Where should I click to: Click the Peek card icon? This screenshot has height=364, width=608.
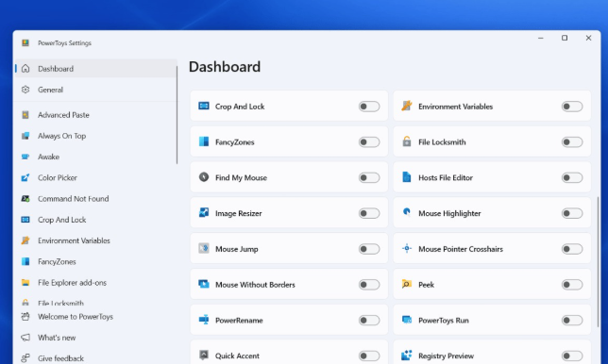[407, 284]
